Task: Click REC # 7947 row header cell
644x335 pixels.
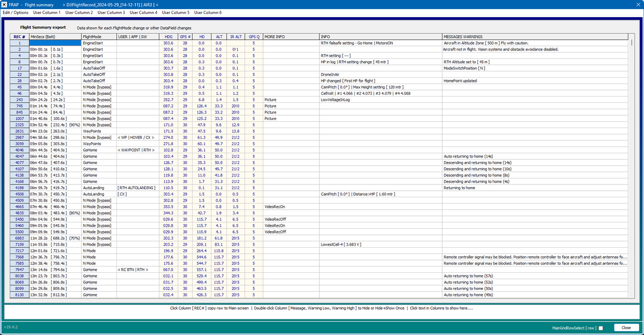Action: (x=19, y=269)
